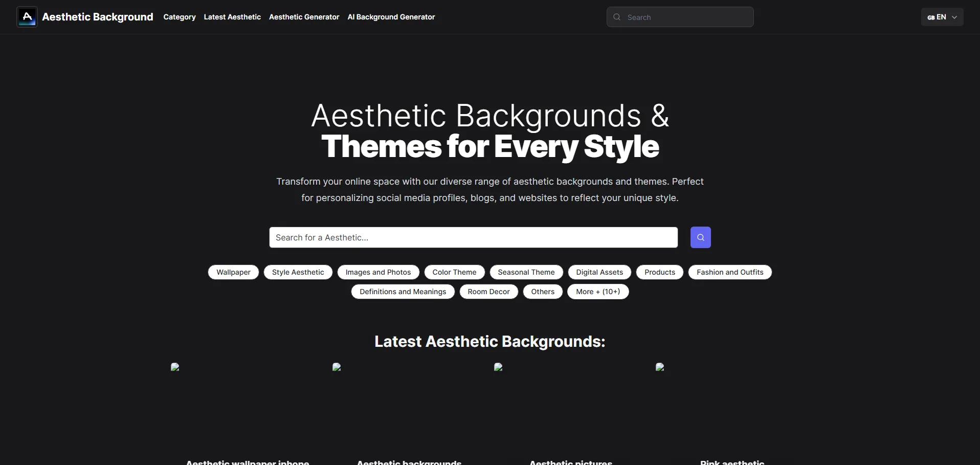Select the Seasonal Theme tag
Image resolution: width=980 pixels, height=465 pixels.
(526, 272)
